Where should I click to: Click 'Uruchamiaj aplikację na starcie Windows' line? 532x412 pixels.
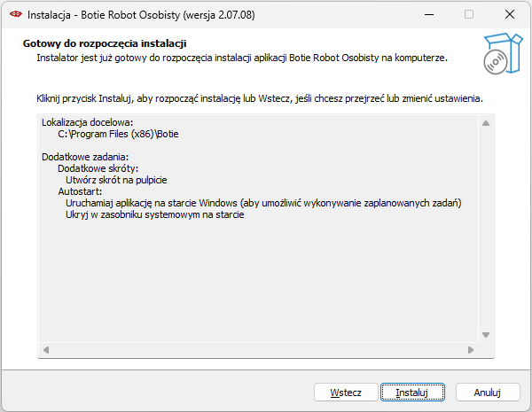[x=263, y=203]
